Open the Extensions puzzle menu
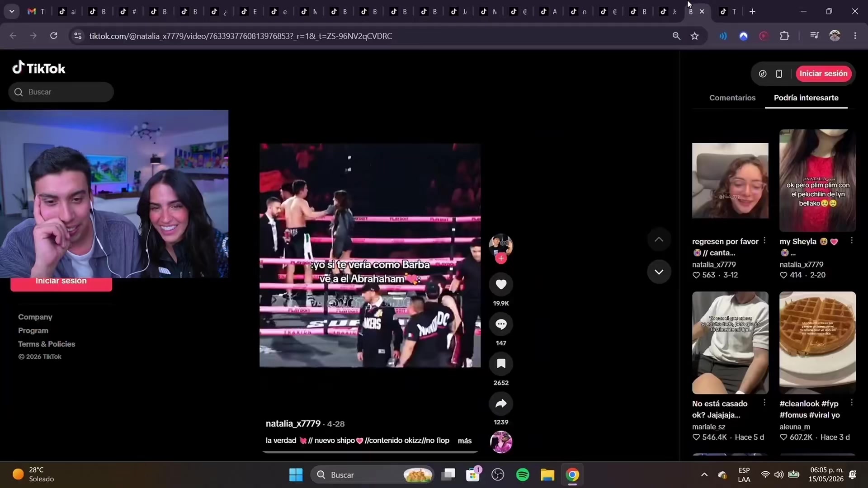 [785, 36]
